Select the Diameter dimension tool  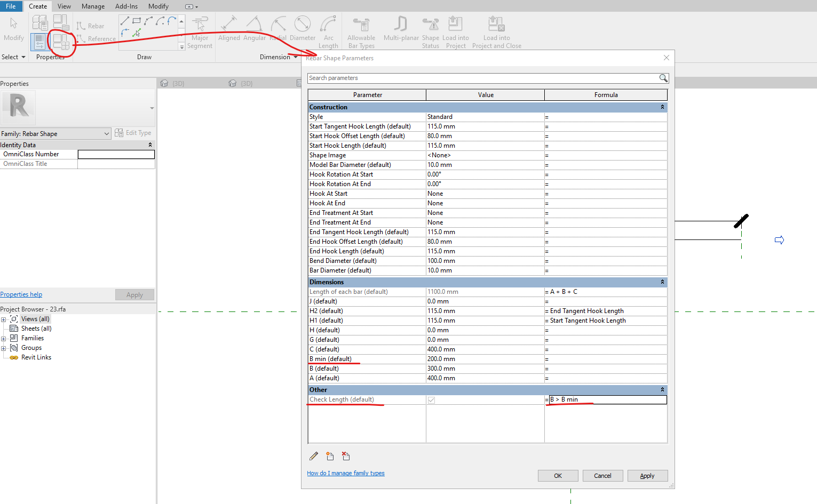point(303,29)
